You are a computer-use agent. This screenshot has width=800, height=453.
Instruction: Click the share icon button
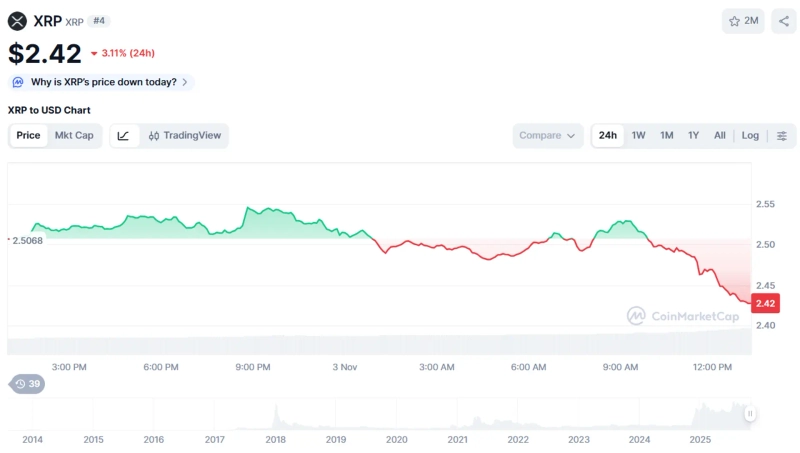pos(784,21)
